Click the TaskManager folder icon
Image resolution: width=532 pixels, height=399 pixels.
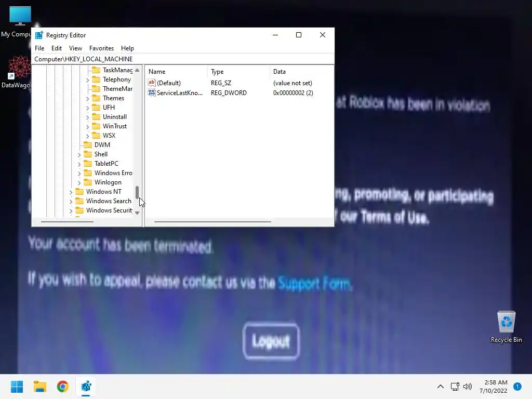coord(96,70)
